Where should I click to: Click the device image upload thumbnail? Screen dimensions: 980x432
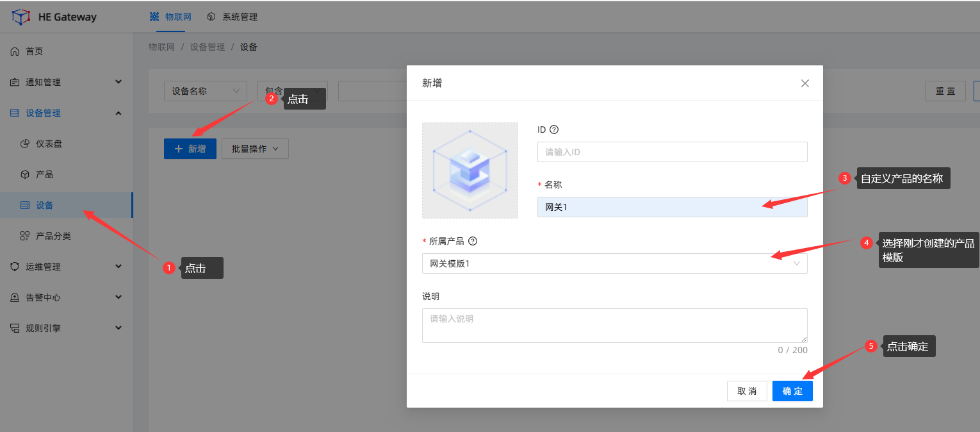470,170
